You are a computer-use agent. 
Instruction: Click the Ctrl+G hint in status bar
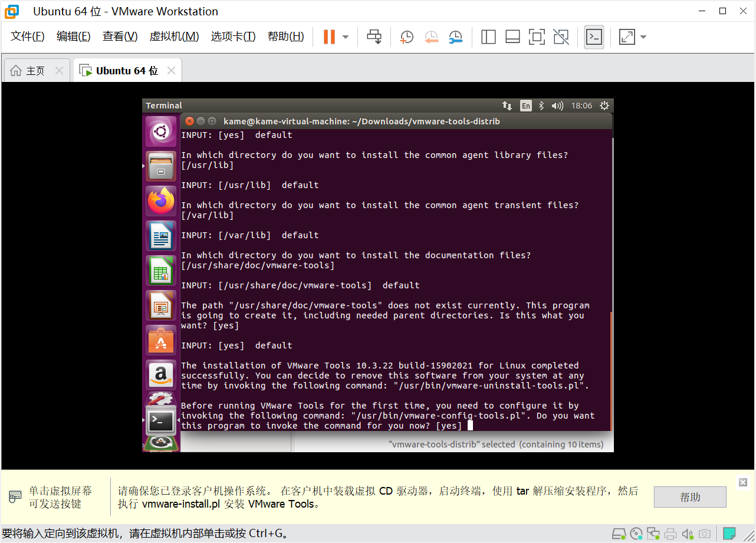267,534
